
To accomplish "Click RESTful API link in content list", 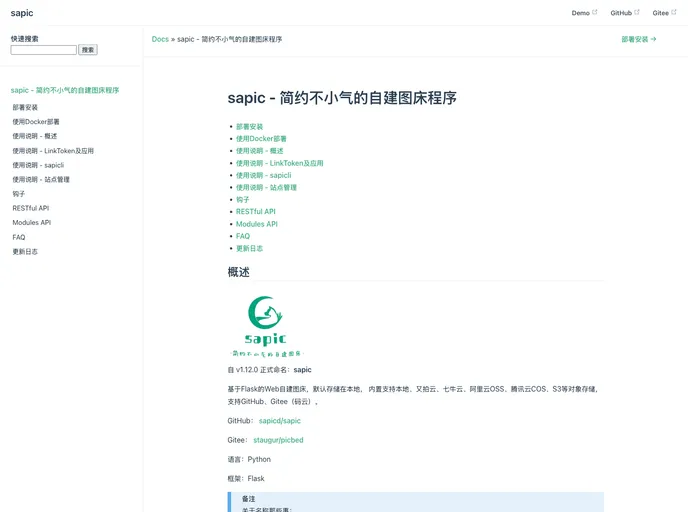I will [x=256, y=211].
